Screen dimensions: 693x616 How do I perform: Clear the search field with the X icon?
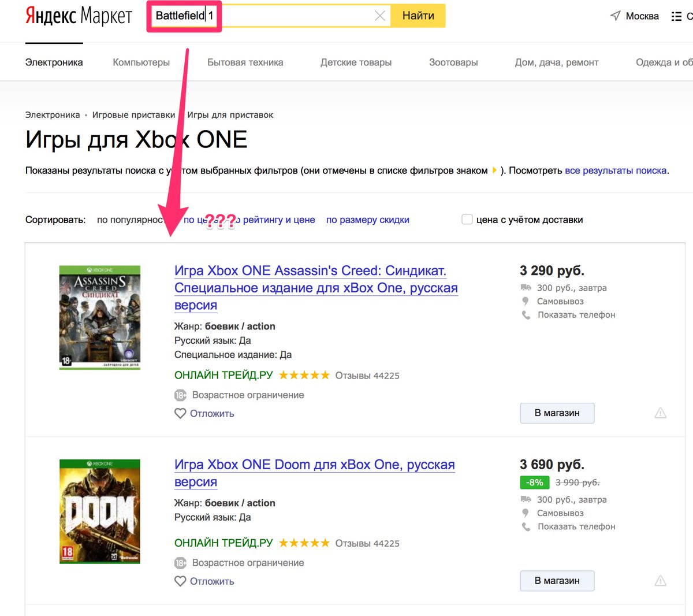(379, 16)
